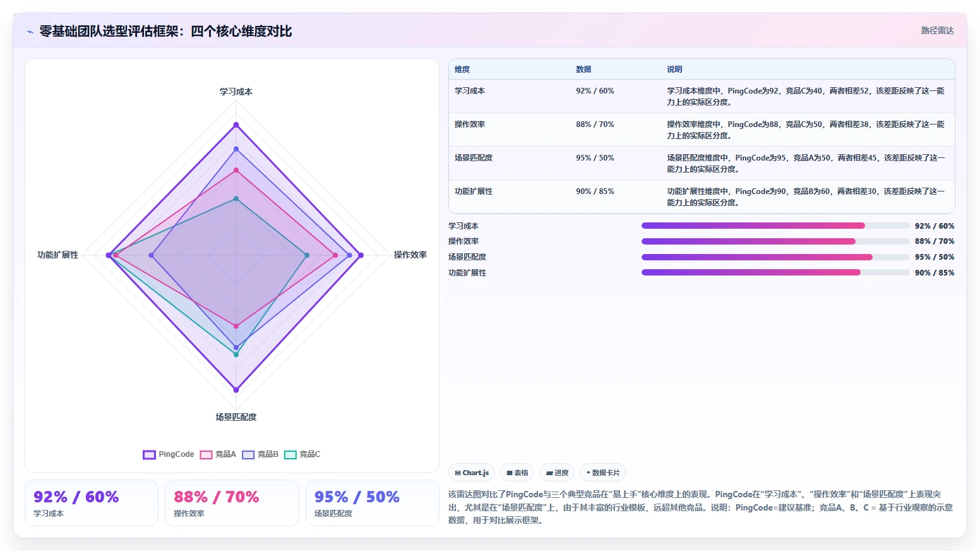Click the summary paragraph starting 该雷达图对比了
The height and width of the screenshot is (551, 980).
(x=701, y=507)
